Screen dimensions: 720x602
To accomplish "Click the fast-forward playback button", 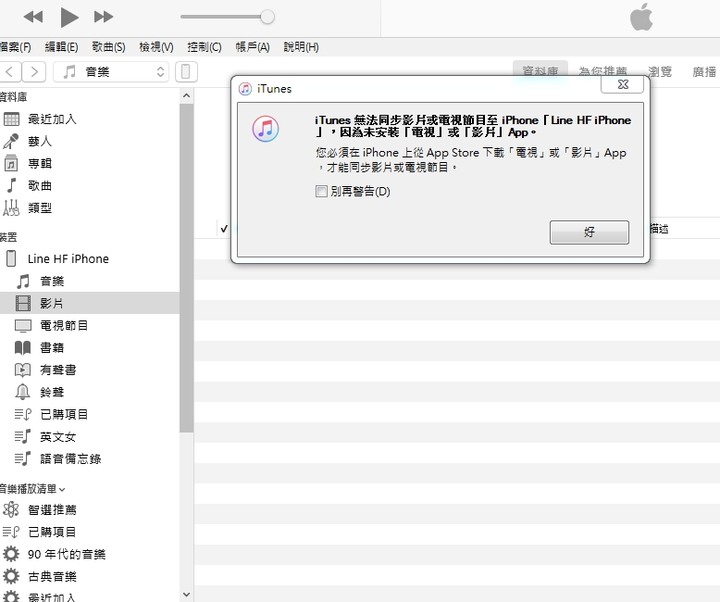I will click(103, 17).
